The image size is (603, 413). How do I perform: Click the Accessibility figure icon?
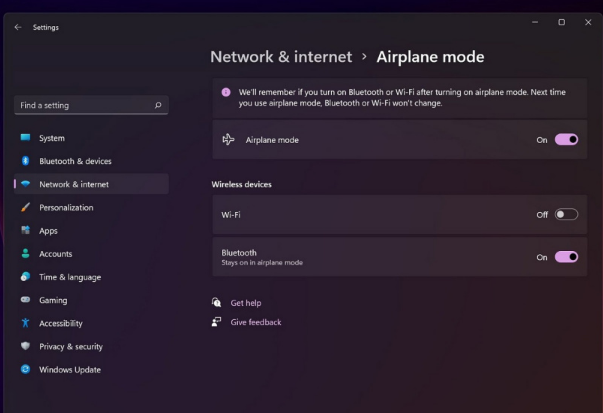pyautogui.click(x=26, y=323)
